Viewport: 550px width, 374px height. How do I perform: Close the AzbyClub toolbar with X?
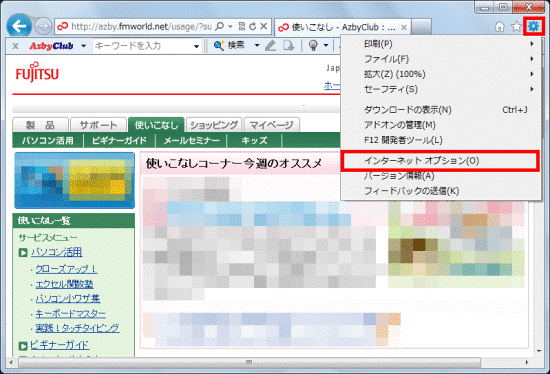click(15, 46)
